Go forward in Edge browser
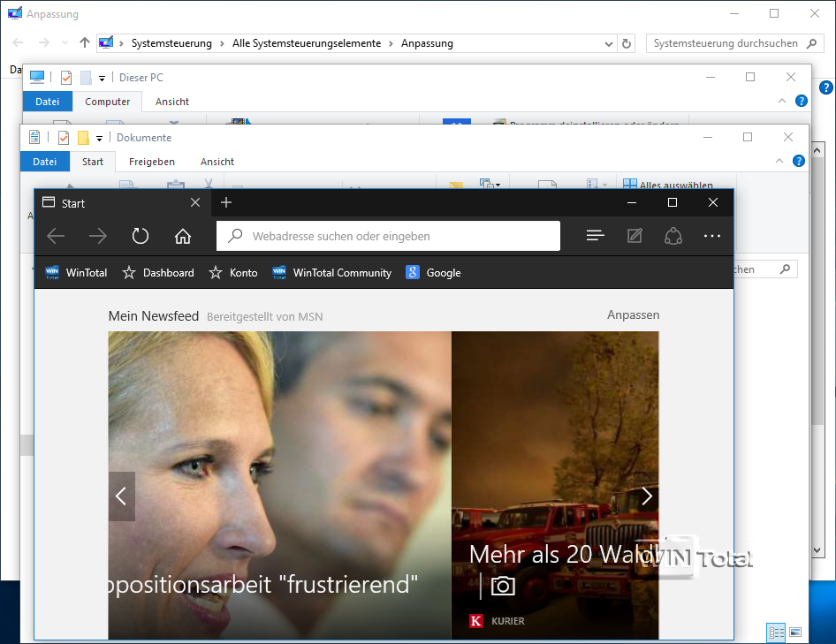836x644 pixels. [x=98, y=236]
